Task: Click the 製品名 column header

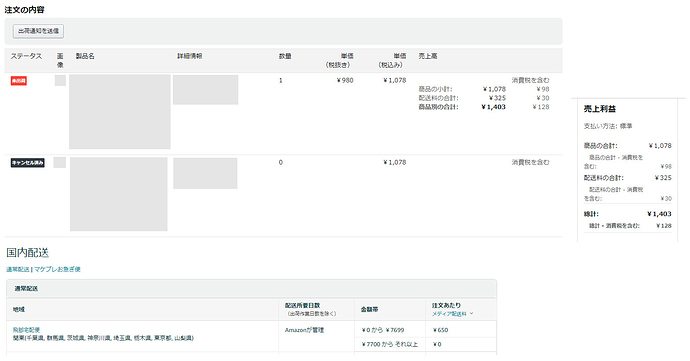Action: tap(85, 56)
